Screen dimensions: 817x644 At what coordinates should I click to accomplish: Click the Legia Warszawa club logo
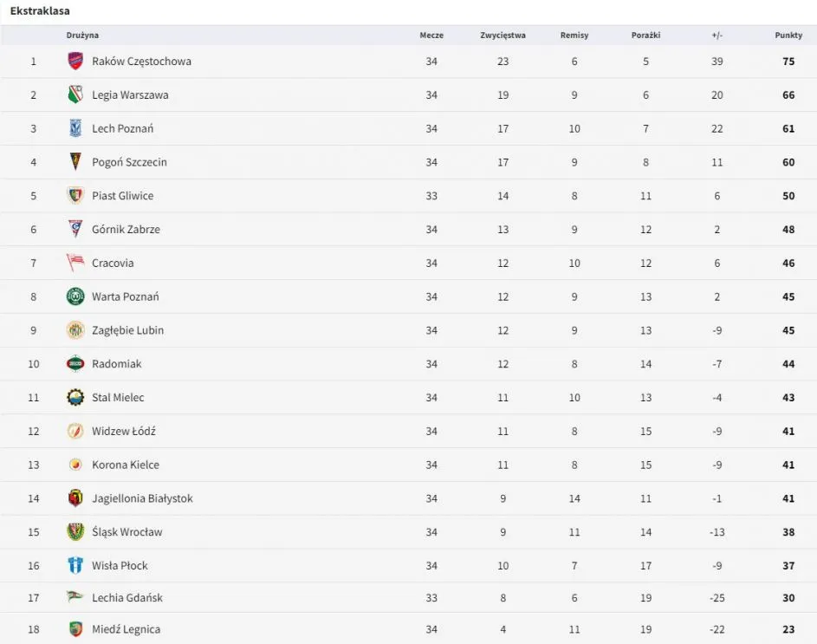(75, 95)
